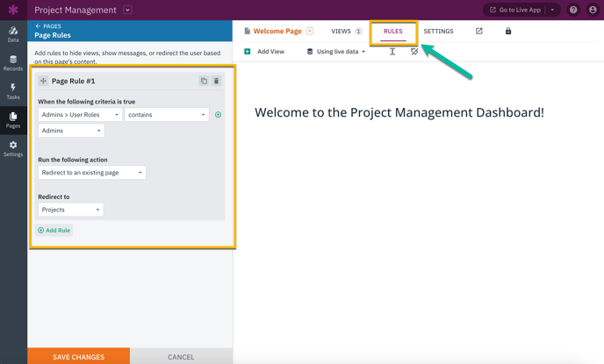
Task: Click the Add Rule button
Action: [x=54, y=230]
